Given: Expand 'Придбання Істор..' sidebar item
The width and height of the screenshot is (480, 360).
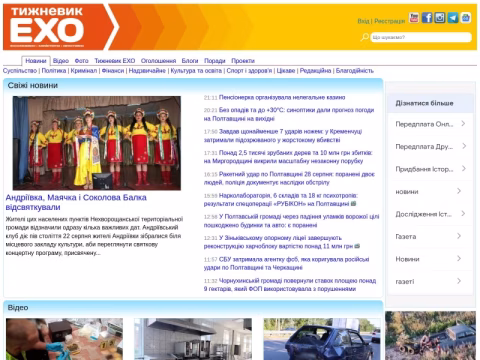Looking at the screenshot, I should [430, 169].
